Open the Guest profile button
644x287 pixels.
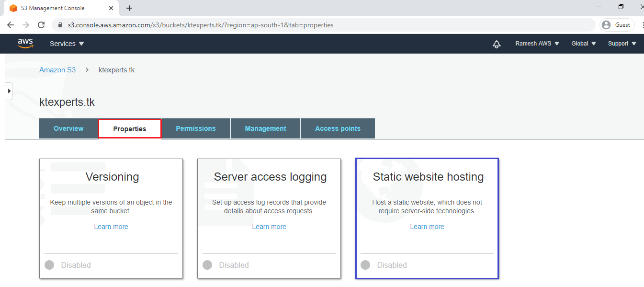click(617, 25)
